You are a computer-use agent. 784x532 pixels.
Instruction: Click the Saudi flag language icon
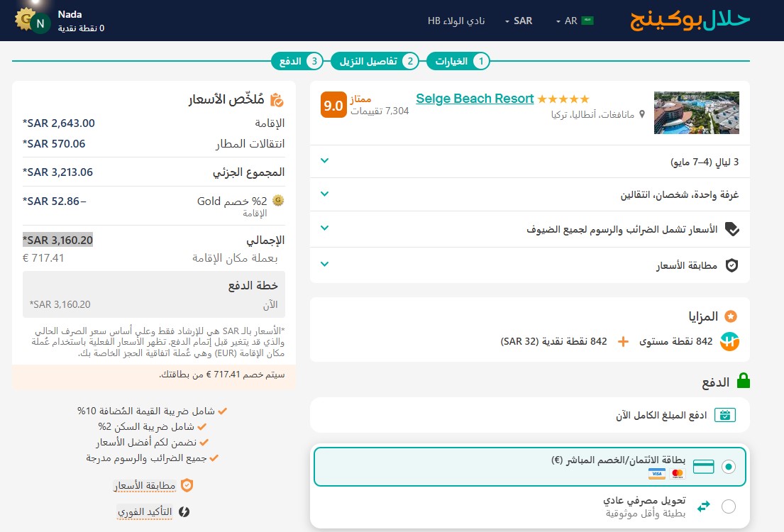pos(587,21)
